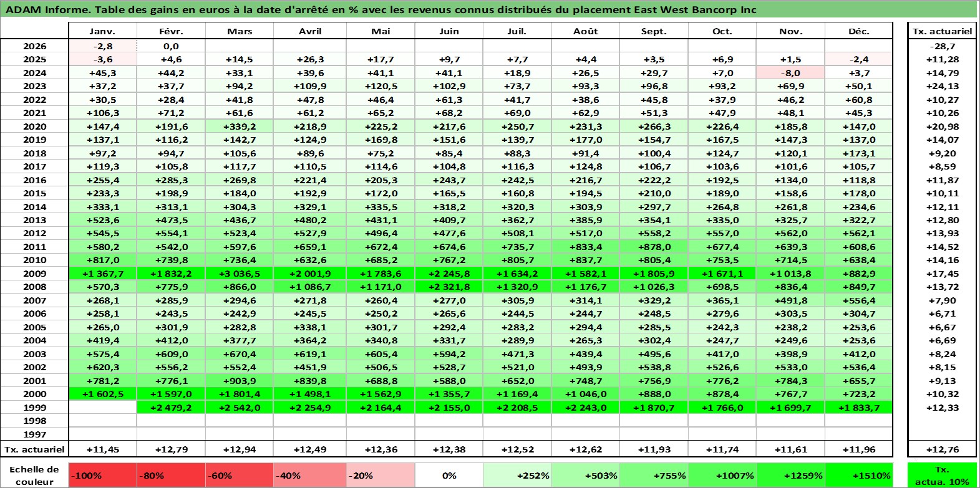The height and width of the screenshot is (488, 980).
Task: Select the bottom-left Tx. actuariel row label
Action: 34,449
